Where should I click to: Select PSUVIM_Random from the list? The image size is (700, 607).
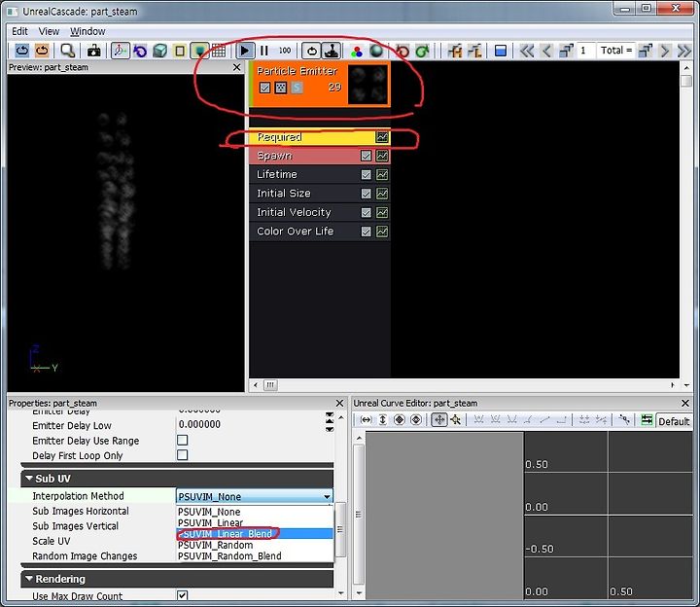pyautogui.click(x=255, y=545)
